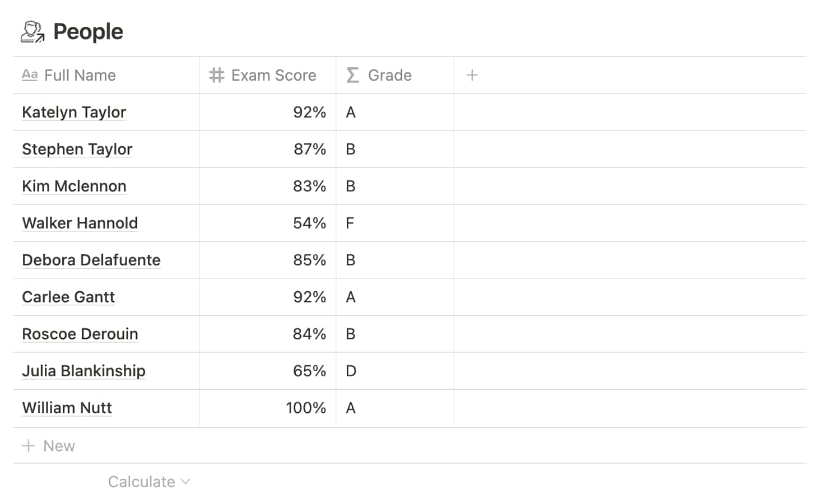Screen dimensions: 819x504
Task: Click the plus icon to add a property
Action: [x=472, y=75]
